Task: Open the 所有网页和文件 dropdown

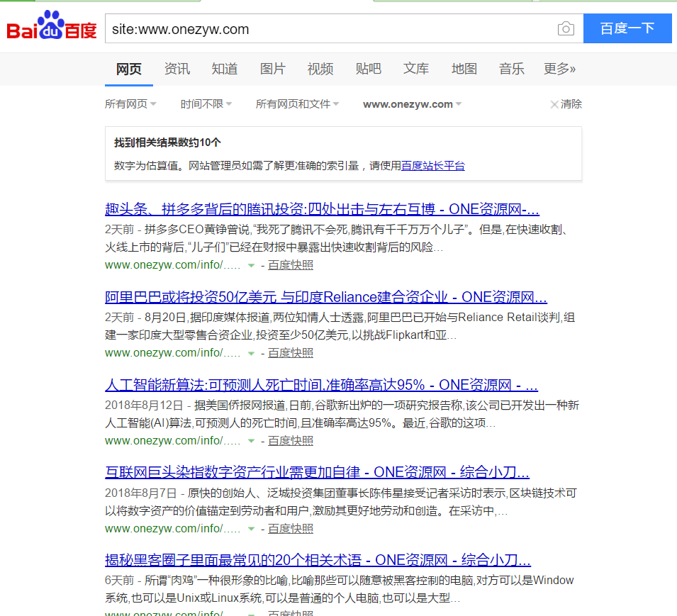Action: pyautogui.click(x=297, y=104)
